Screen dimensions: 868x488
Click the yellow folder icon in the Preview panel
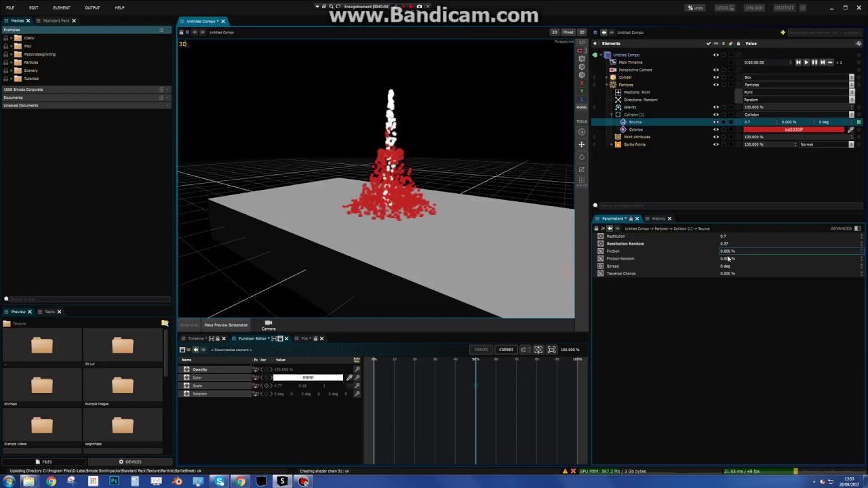(165, 323)
